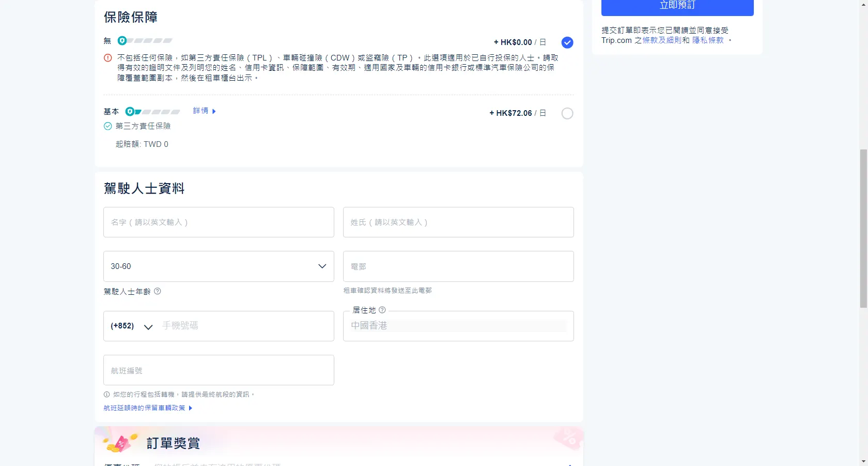Open the 隱私條款 privacy link
This screenshot has width=868, height=466.
tap(708, 40)
